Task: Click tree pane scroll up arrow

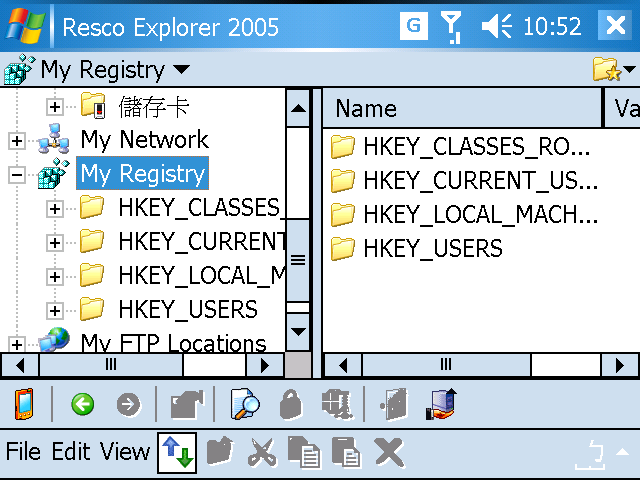Action: coord(298,108)
